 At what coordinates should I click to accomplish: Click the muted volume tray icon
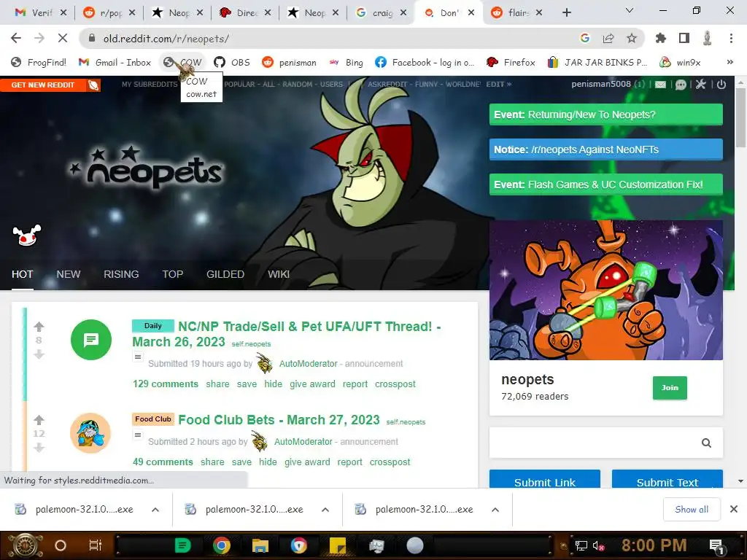pos(598,545)
